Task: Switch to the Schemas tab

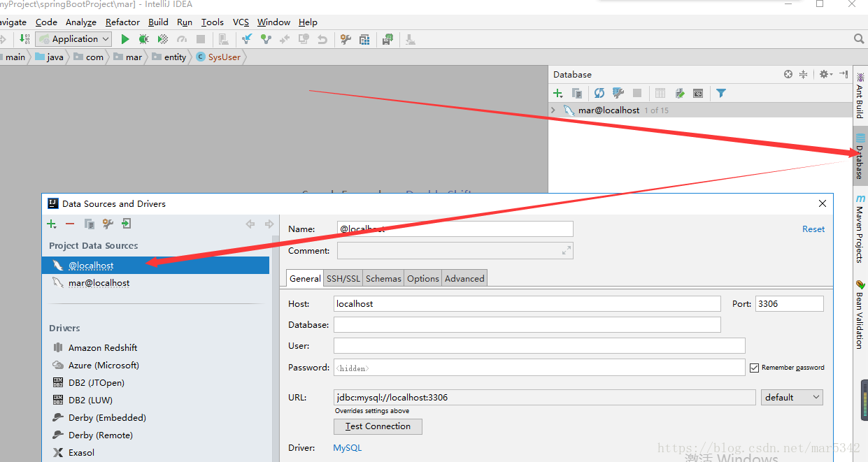Action: click(383, 278)
